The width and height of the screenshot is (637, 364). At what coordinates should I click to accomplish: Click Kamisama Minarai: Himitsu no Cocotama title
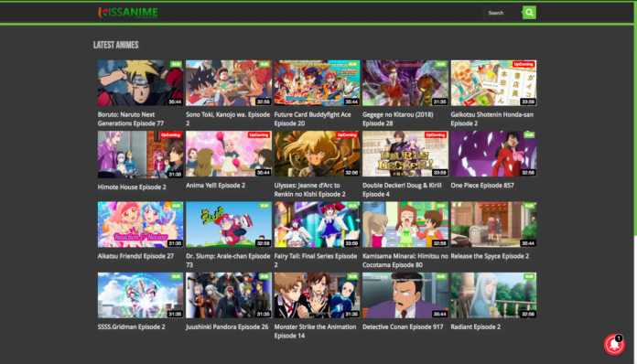(x=405, y=261)
